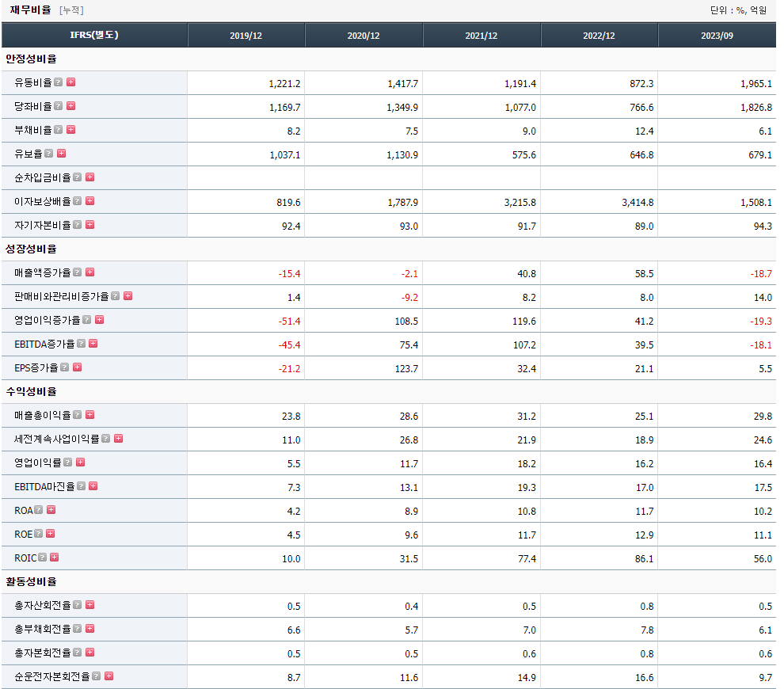Click the 수익성비율 section heading
This screenshot has width=784, height=689.
click(x=31, y=391)
